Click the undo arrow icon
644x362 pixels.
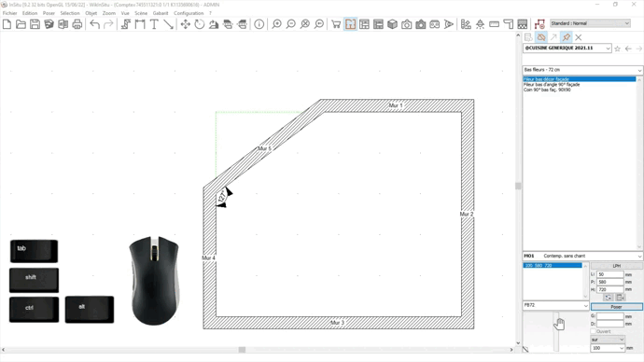pyautogui.click(x=94, y=24)
